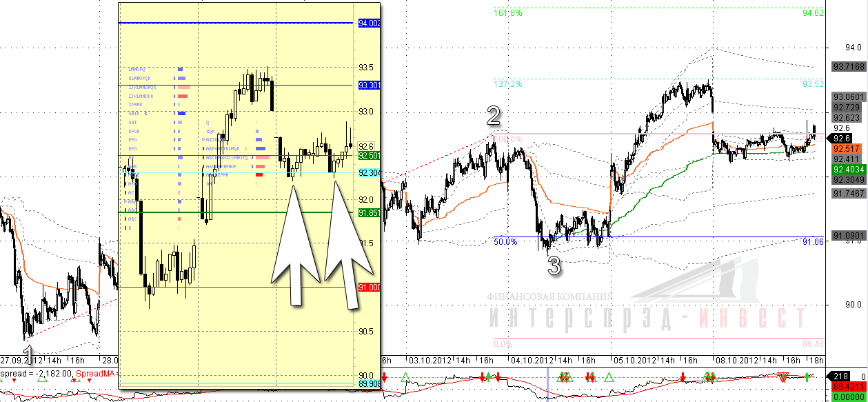Click the spread = -2,182.00 indicator readout

coord(35,373)
